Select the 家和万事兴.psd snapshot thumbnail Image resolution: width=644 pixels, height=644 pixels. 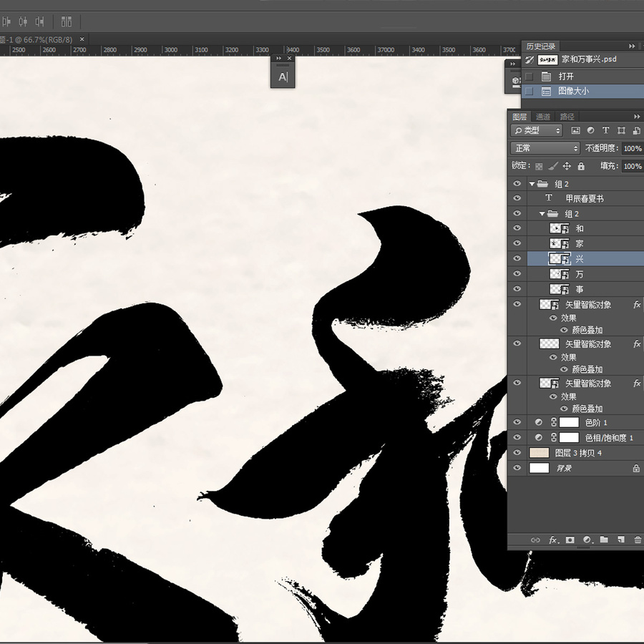coord(547,60)
